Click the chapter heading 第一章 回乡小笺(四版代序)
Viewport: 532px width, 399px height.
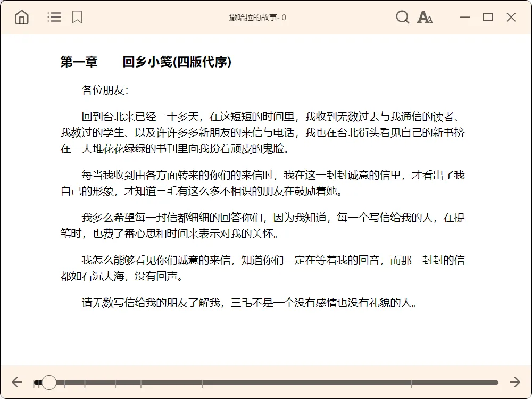[146, 62]
